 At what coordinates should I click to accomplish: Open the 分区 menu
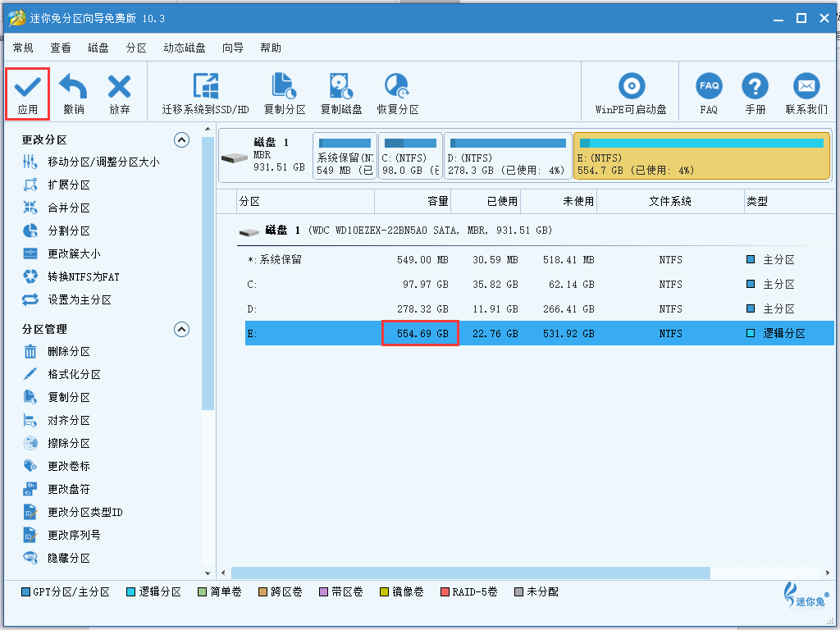coord(136,48)
